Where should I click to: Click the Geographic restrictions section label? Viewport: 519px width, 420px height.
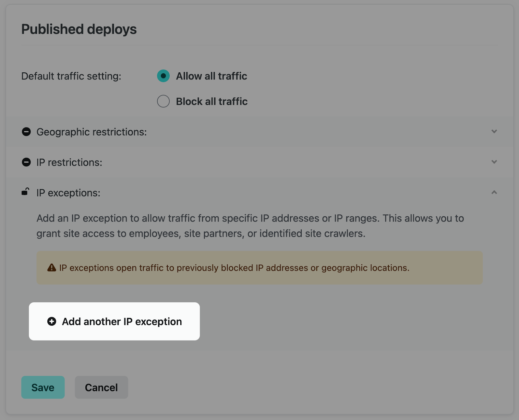[91, 132]
